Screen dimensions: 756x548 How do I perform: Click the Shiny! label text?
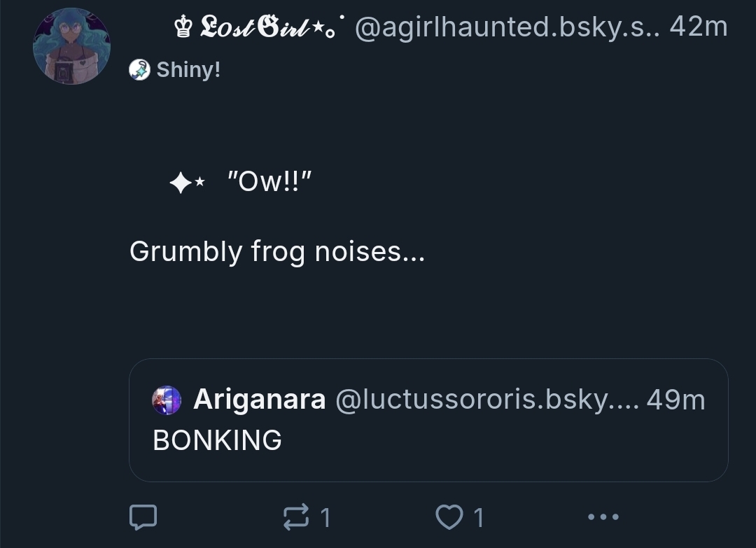188,69
